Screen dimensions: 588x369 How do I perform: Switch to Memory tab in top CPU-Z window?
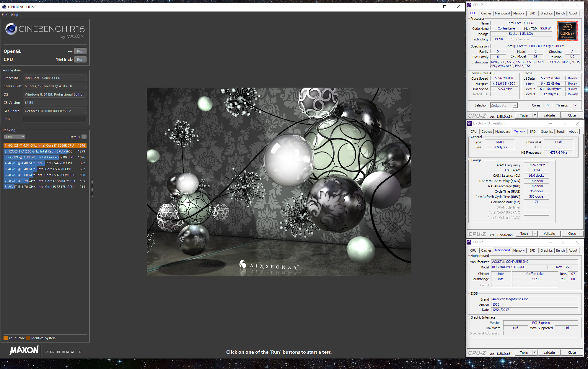[x=519, y=13]
